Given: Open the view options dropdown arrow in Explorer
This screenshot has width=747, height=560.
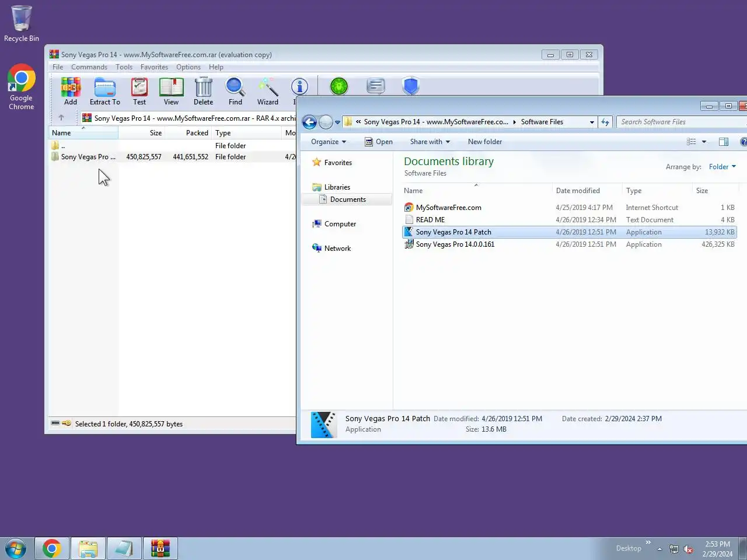Looking at the screenshot, I should coord(704,142).
